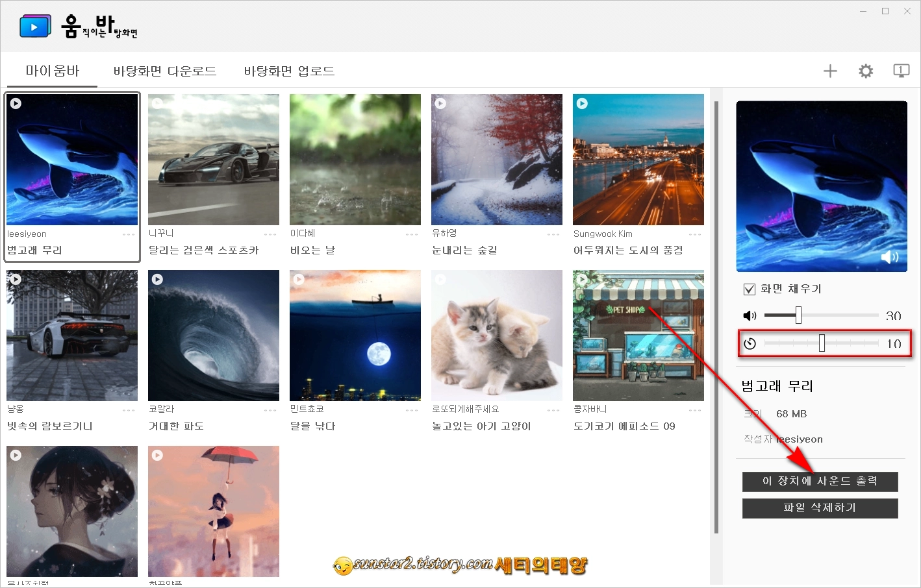Play the 어두워지는 도시의 풍경 preview icon
This screenshot has height=588, width=921.
(x=583, y=103)
